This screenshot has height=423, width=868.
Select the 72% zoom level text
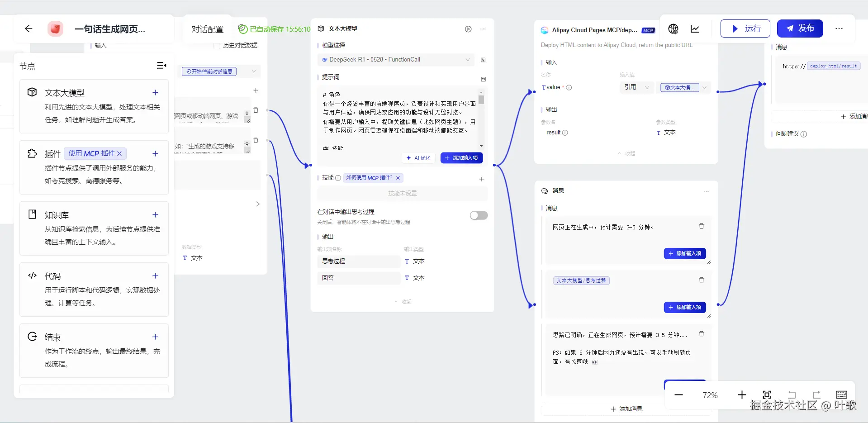[x=710, y=395]
